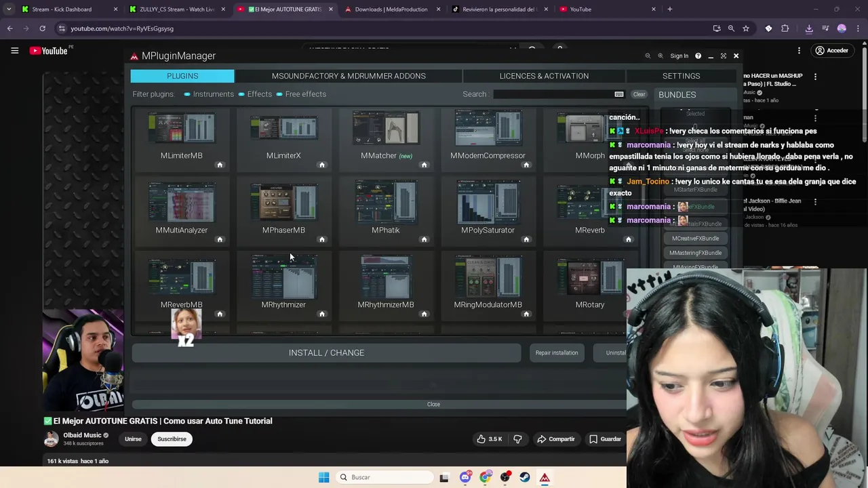Select the MLimiterMB plugin thumbnail
The width and height of the screenshot is (868, 488).
click(x=181, y=129)
